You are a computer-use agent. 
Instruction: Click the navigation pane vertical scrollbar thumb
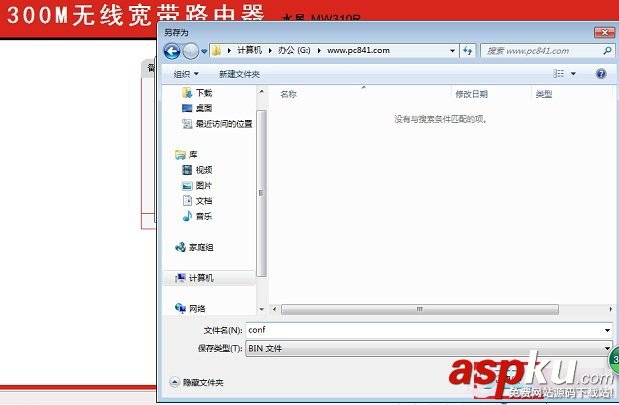tap(261, 193)
